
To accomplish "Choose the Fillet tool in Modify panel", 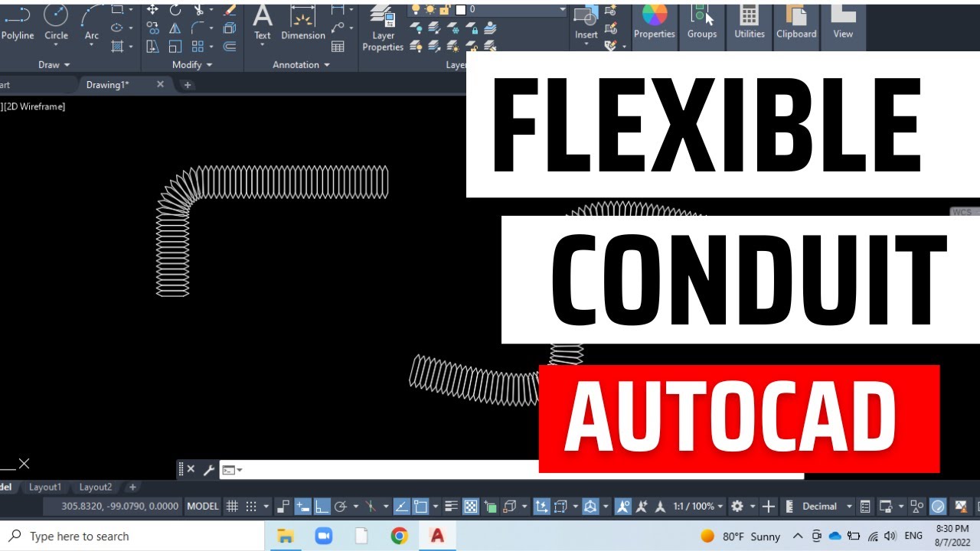I will pyautogui.click(x=198, y=28).
